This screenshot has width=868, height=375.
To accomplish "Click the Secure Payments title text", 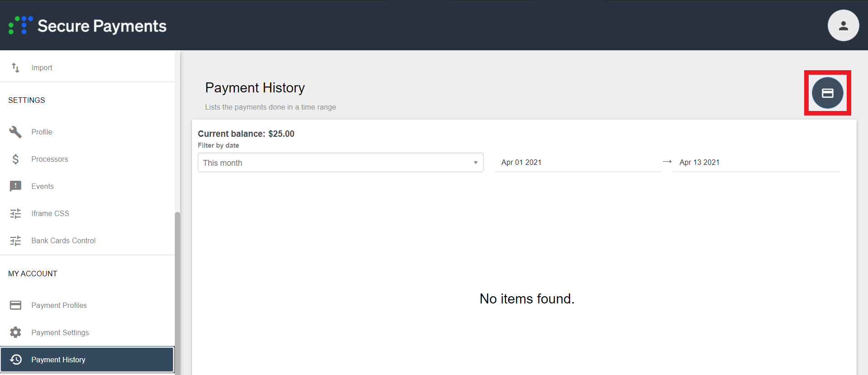I will tap(102, 26).
